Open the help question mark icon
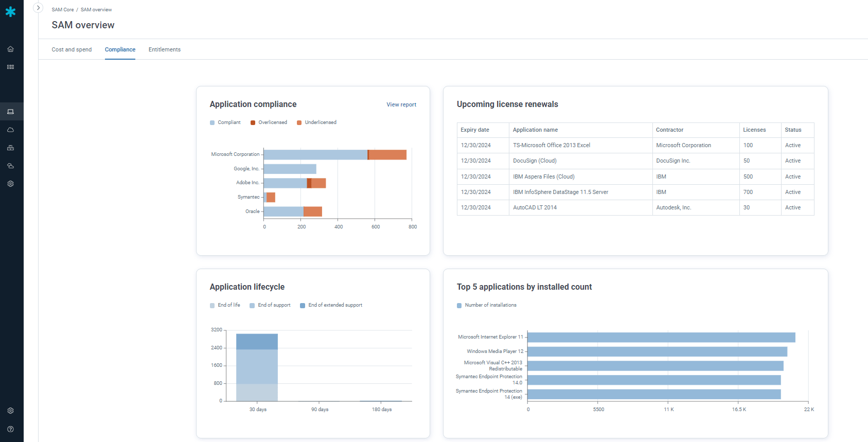The height and width of the screenshot is (442, 868). [x=10, y=429]
